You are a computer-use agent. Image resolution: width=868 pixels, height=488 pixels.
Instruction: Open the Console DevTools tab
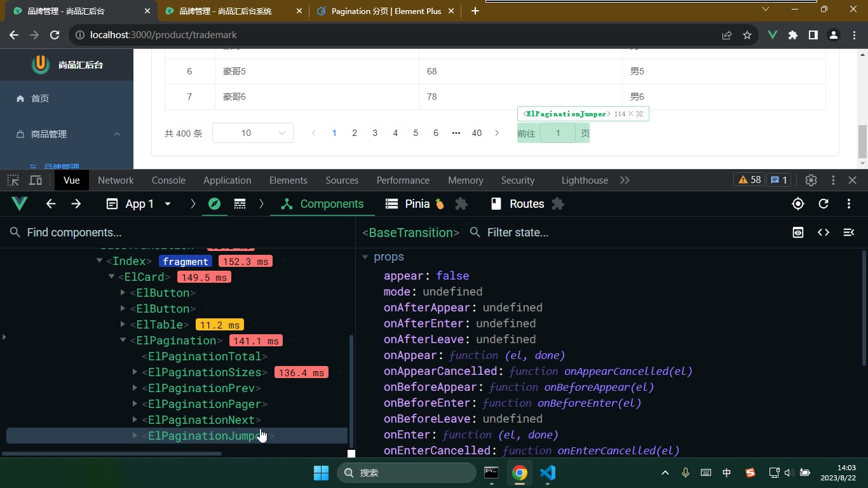pyautogui.click(x=168, y=180)
